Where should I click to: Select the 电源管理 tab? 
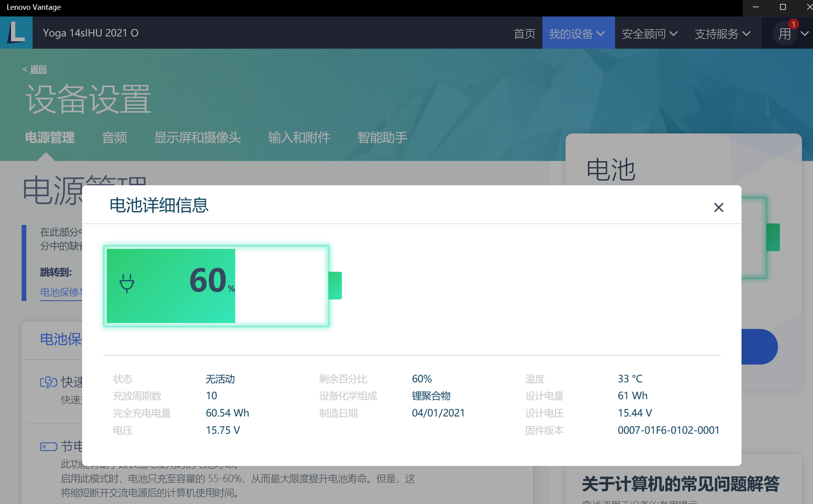50,138
